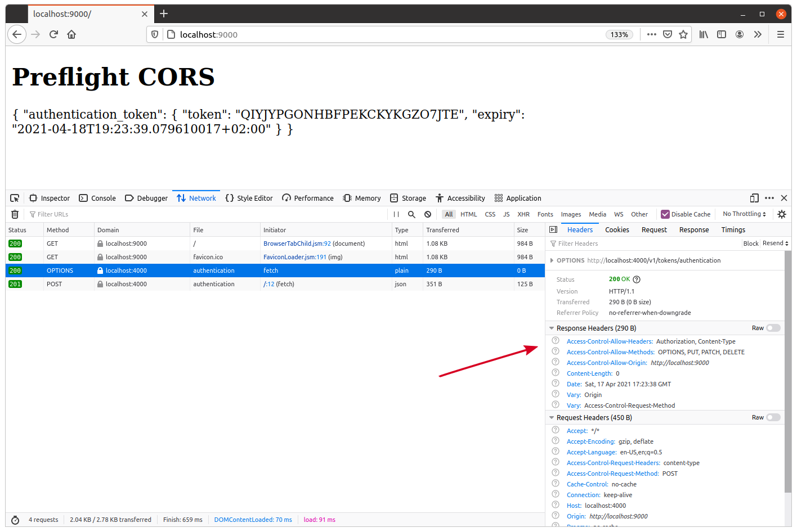The height and width of the screenshot is (532, 797).
Task: Toggle responsive design mode icon
Action: point(754,198)
